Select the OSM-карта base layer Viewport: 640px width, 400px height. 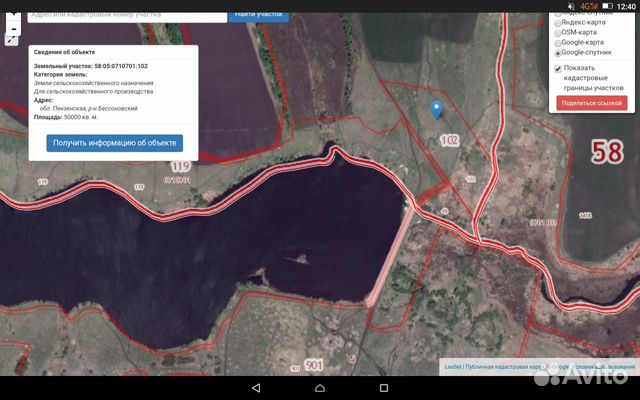[x=558, y=31]
